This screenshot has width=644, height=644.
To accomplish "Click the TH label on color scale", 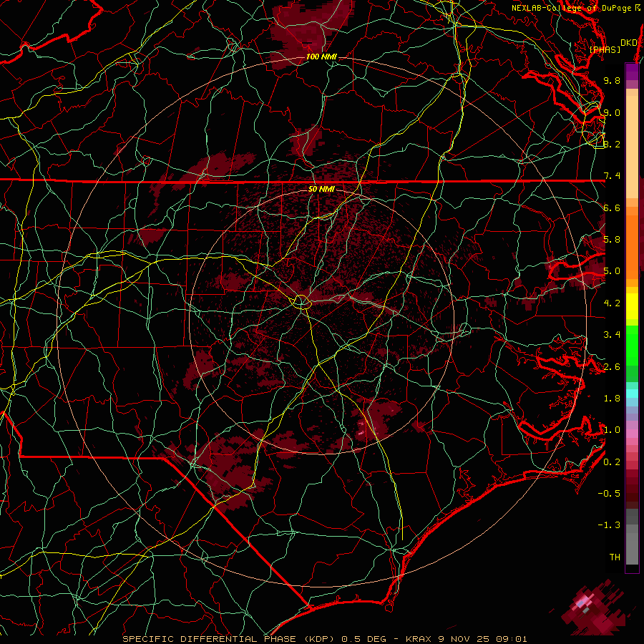I will click(x=615, y=557).
